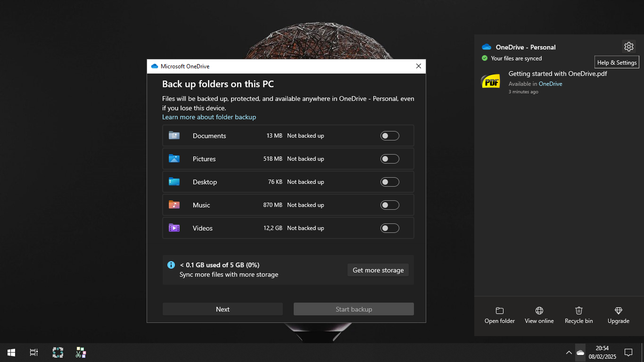Image resolution: width=644 pixels, height=362 pixels.
Task: Open the OneDrive link under the PDF file
Action: pyautogui.click(x=550, y=84)
